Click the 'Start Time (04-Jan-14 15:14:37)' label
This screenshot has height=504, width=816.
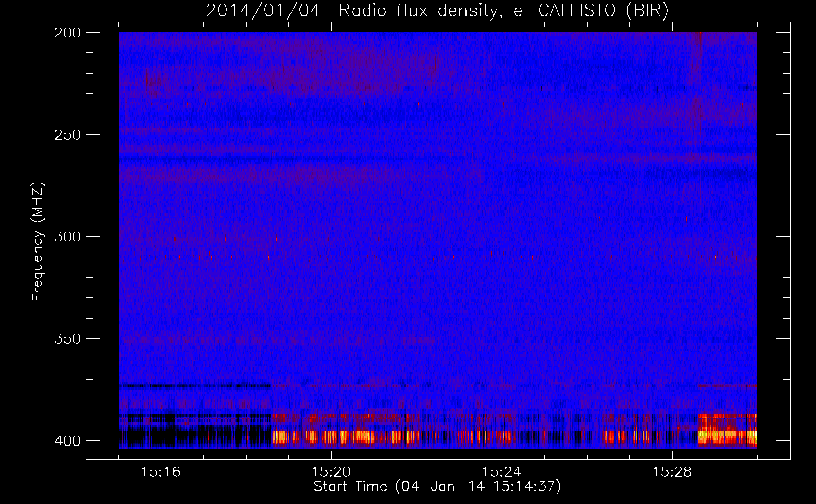pyautogui.click(x=437, y=487)
